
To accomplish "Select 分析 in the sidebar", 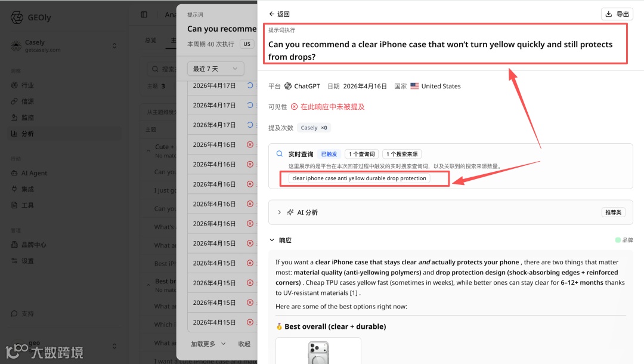I will pos(64,134).
